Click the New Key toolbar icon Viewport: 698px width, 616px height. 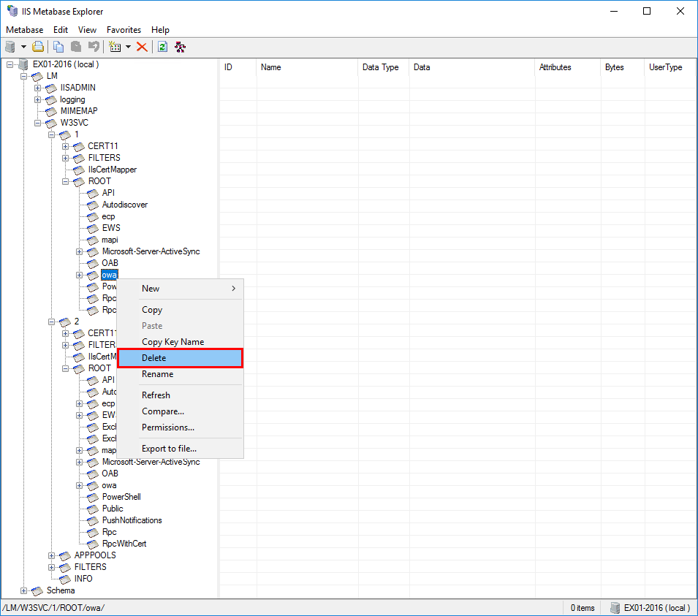(x=115, y=46)
